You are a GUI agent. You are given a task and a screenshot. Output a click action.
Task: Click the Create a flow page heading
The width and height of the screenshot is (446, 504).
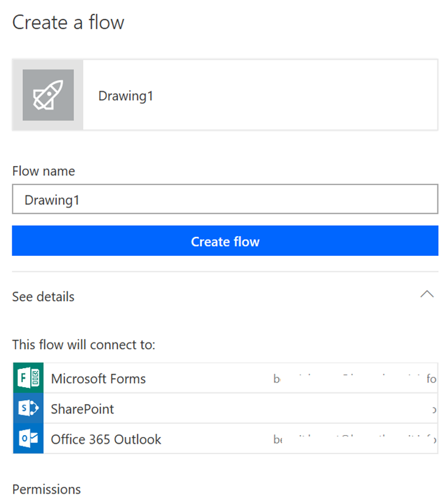(68, 22)
